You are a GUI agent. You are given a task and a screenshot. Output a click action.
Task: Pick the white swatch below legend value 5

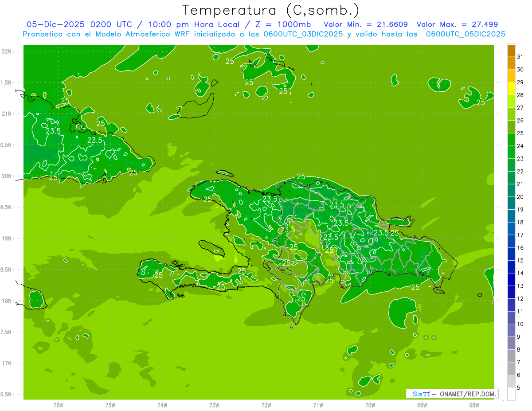tap(511, 394)
